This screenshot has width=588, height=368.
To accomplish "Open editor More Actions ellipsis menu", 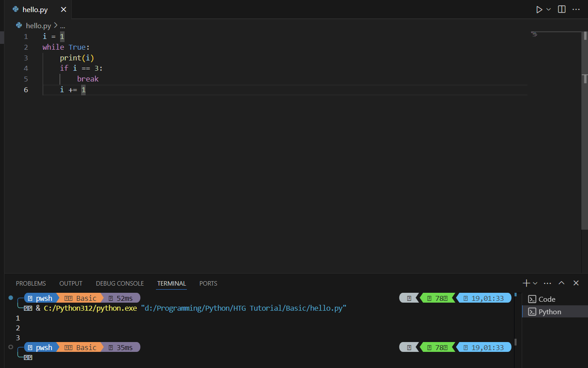I will (576, 9).
